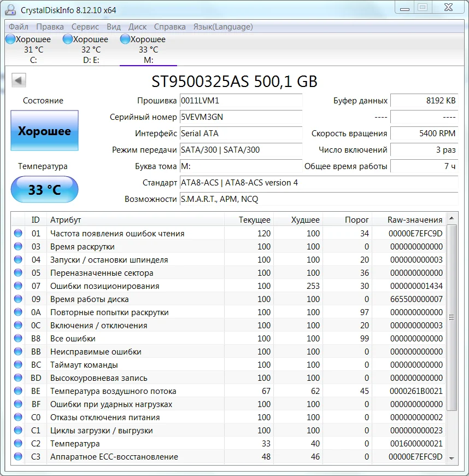Screen dimensions: 469x476
Task: Expand the Вид menu
Action: (114, 27)
